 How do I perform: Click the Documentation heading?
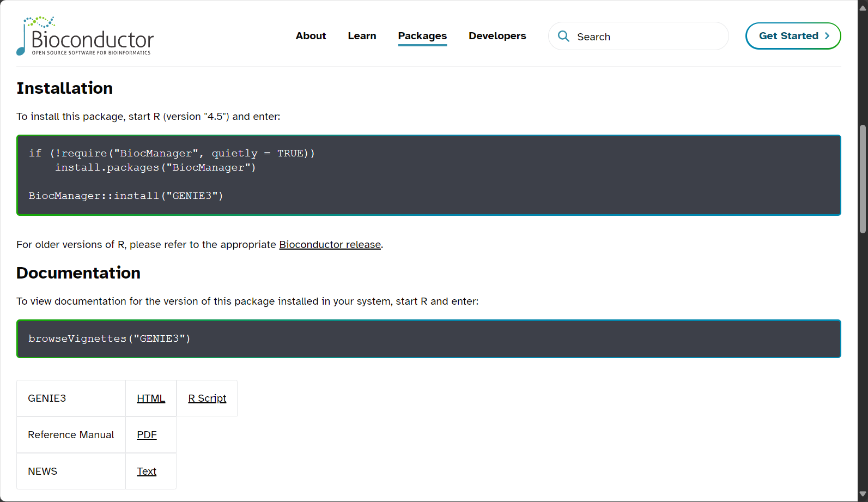(78, 273)
